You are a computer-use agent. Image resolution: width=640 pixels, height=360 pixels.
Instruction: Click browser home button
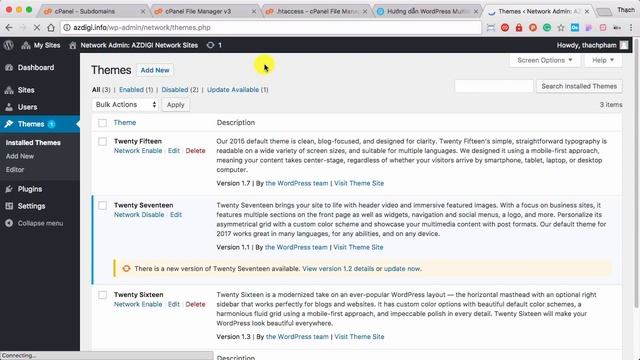coord(51,28)
